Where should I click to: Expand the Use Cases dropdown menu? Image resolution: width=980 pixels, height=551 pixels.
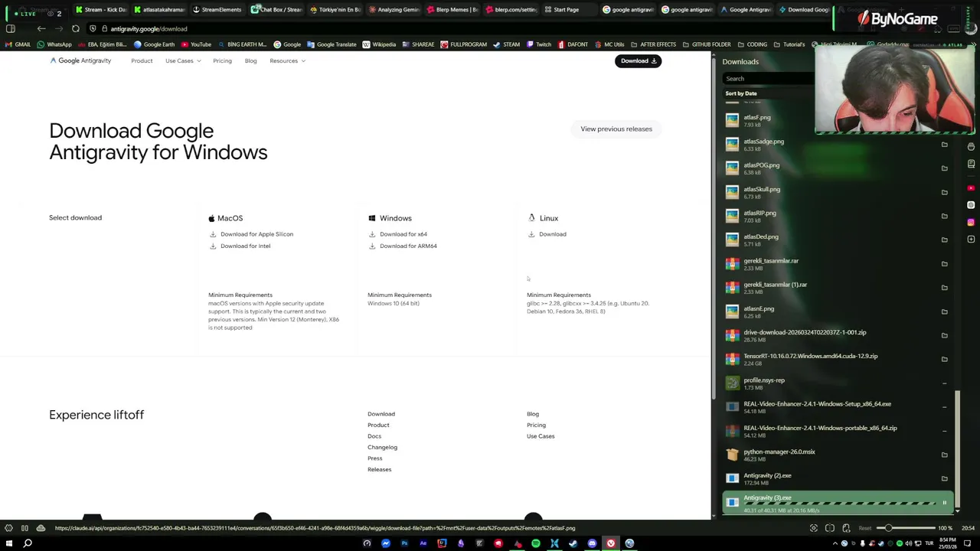pyautogui.click(x=183, y=60)
